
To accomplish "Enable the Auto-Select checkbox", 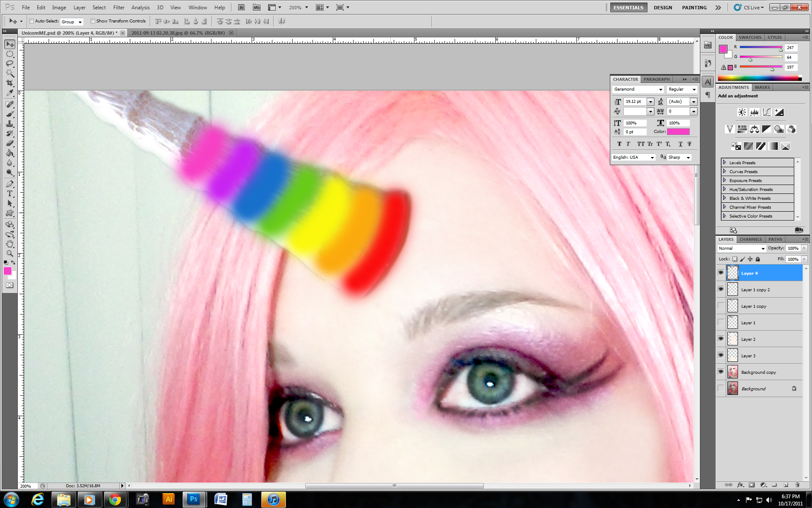I will [x=32, y=21].
